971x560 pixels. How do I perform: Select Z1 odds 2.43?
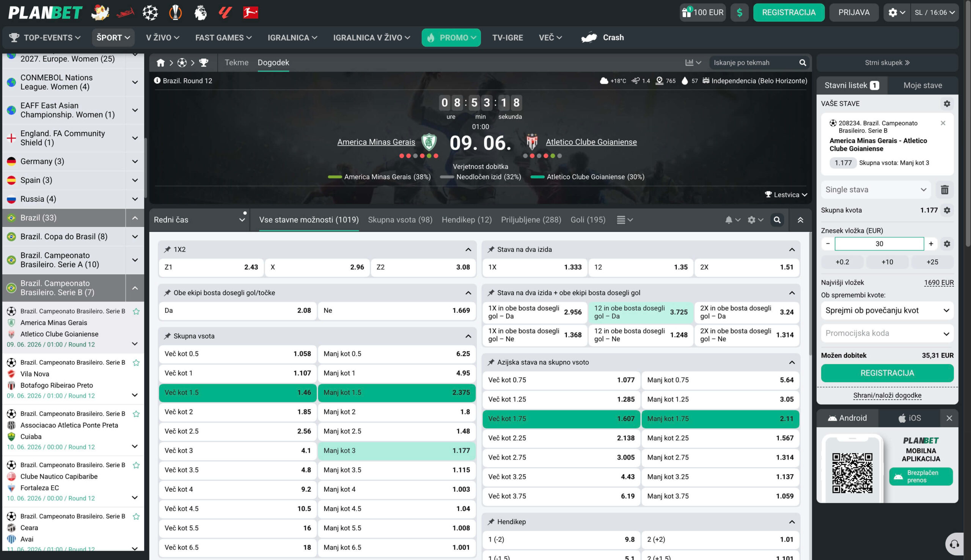pyautogui.click(x=211, y=267)
